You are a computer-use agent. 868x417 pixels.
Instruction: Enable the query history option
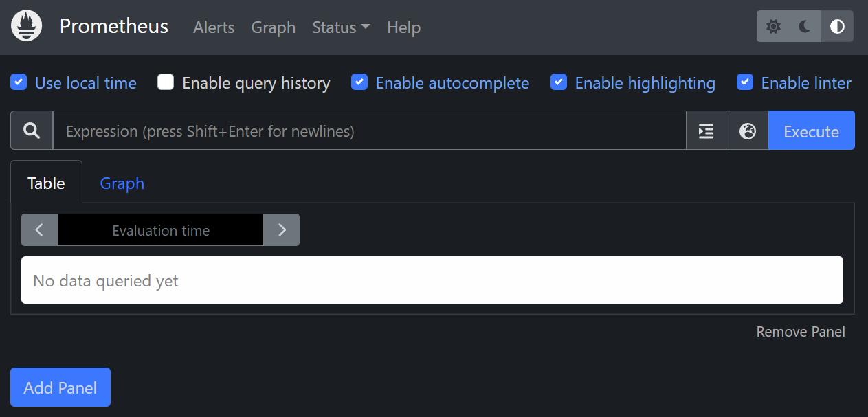(166, 82)
